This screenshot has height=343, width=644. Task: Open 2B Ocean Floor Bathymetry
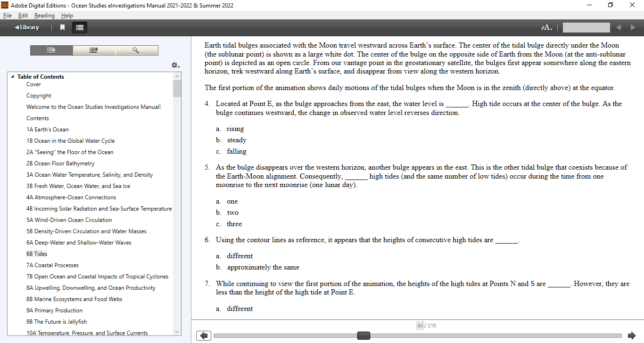[x=60, y=163]
